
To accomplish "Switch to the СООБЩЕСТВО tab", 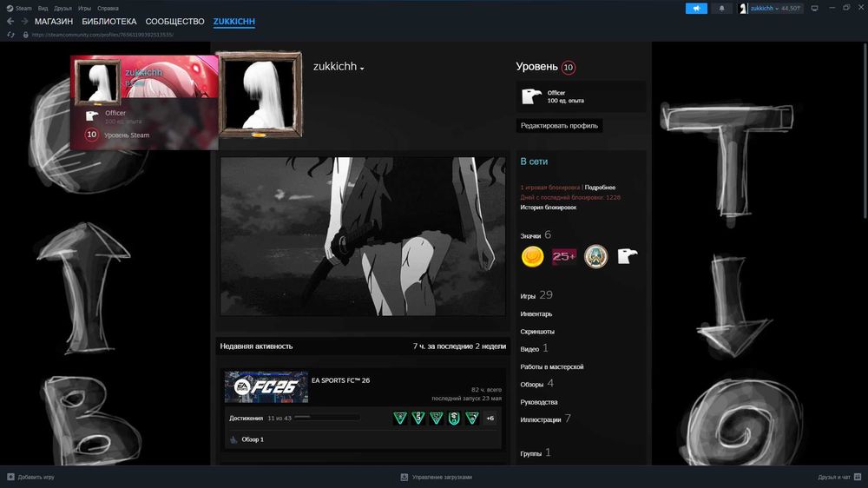I will coord(175,21).
